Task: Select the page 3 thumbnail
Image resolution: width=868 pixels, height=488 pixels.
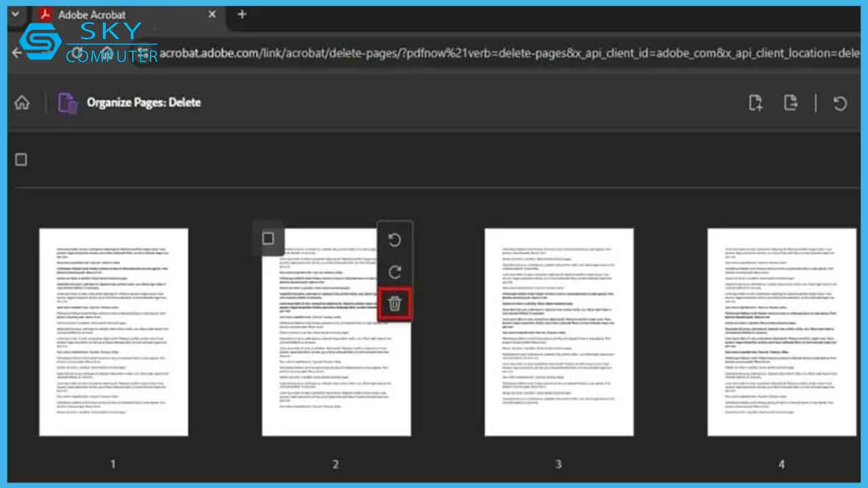Action: 558,331
